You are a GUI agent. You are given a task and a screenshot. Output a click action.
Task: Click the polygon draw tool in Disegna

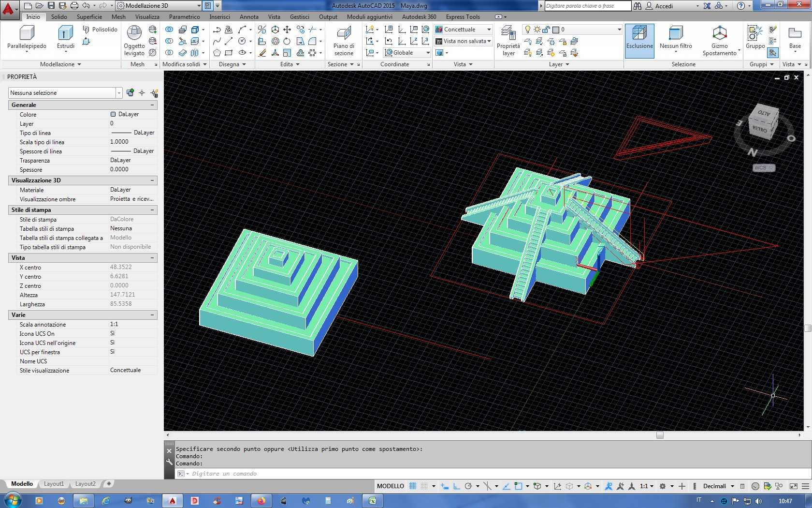click(217, 53)
